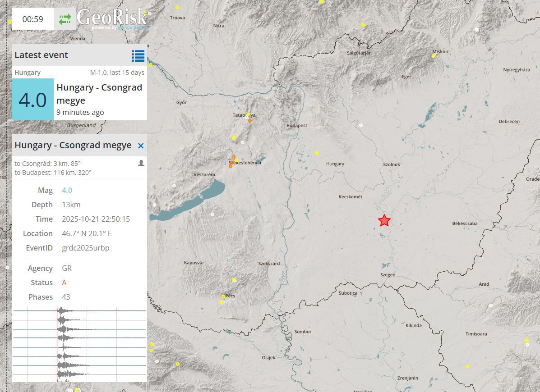Open the seismogram waveform preview
This screenshot has height=392, width=540.
click(x=79, y=345)
